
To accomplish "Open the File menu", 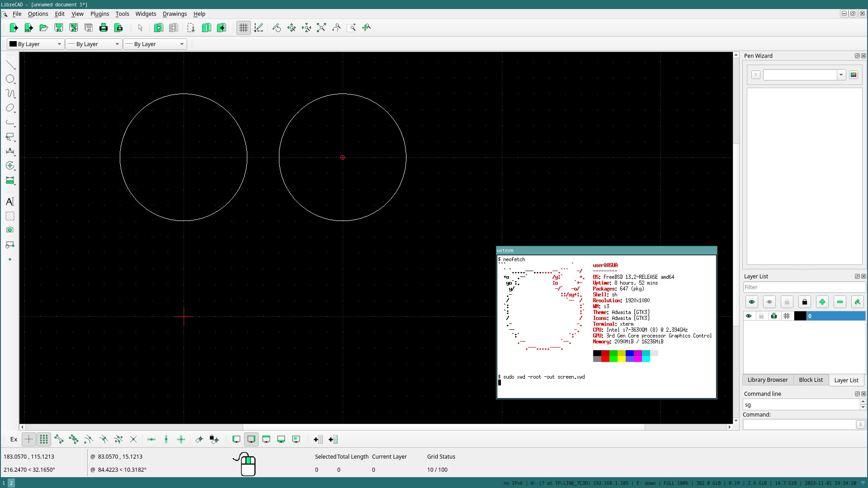I will coord(17,14).
